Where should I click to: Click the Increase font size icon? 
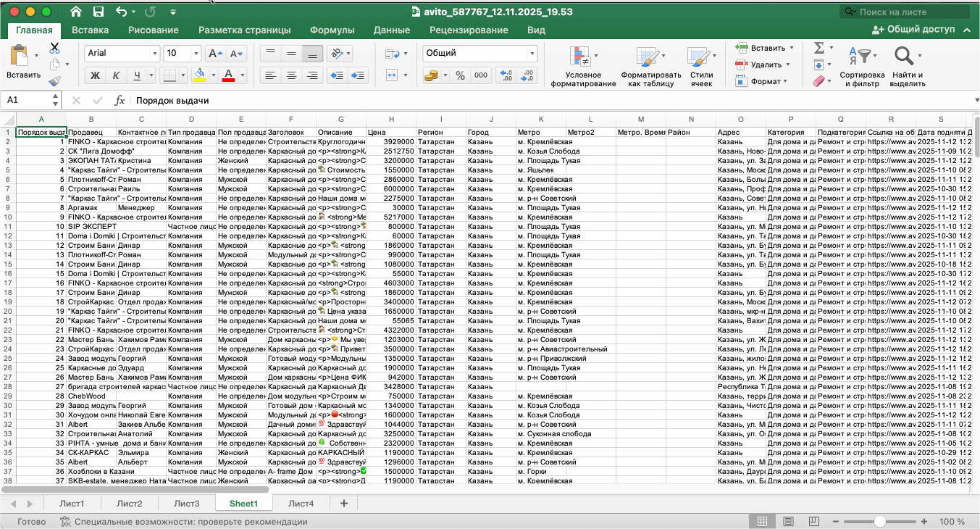pos(214,54)
